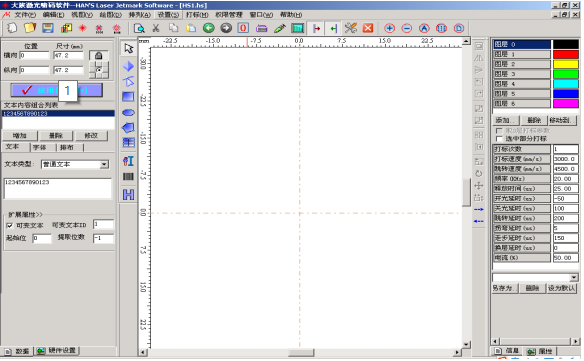
Task: Zoom in with the blue plus circle icon
Action: click(390, 28)
